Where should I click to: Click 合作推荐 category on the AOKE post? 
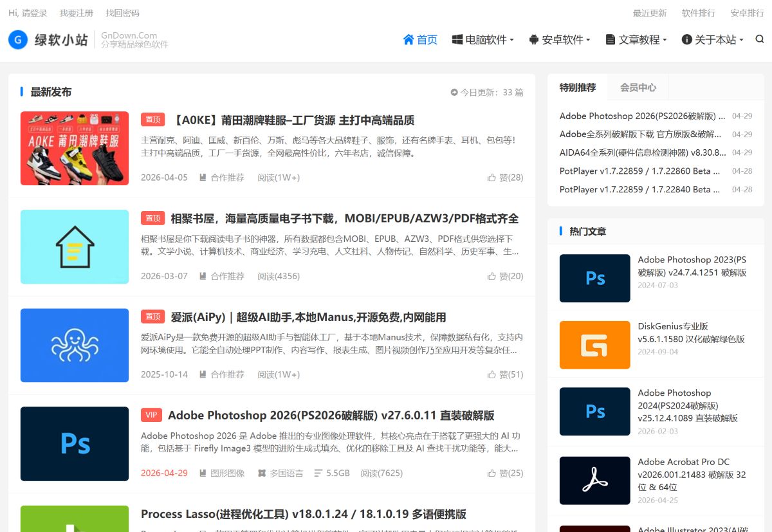pyautogui.click(x=222, y=178)
